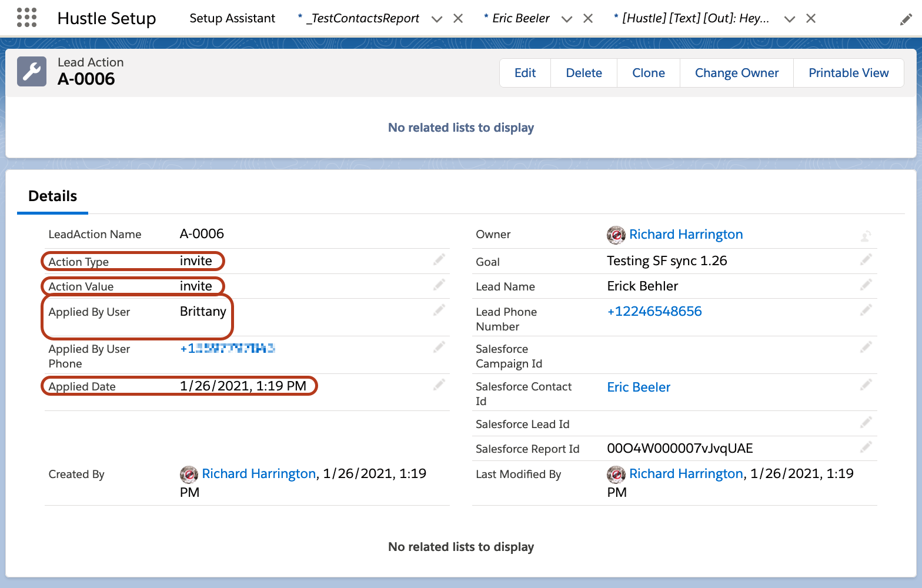This screenshot has width=922, height=588.
Task: Click the Last Modified By avatar image
Action: coord(616,475)
